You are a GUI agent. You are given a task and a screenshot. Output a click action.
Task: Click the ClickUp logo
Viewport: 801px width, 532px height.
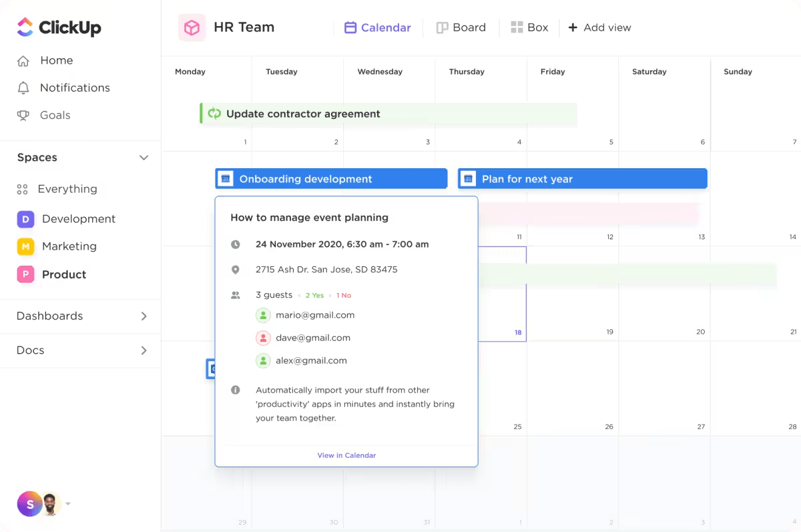coord(59,27)
